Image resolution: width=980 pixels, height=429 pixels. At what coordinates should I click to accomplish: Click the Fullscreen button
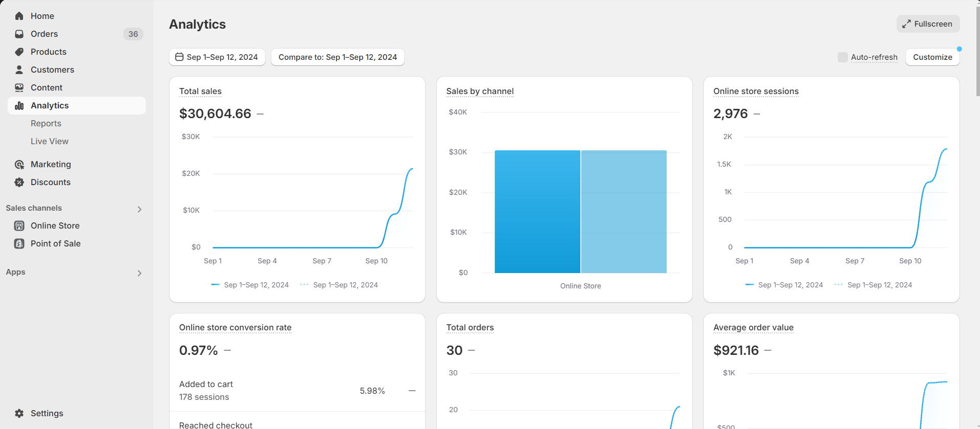(x=927, y=24)
